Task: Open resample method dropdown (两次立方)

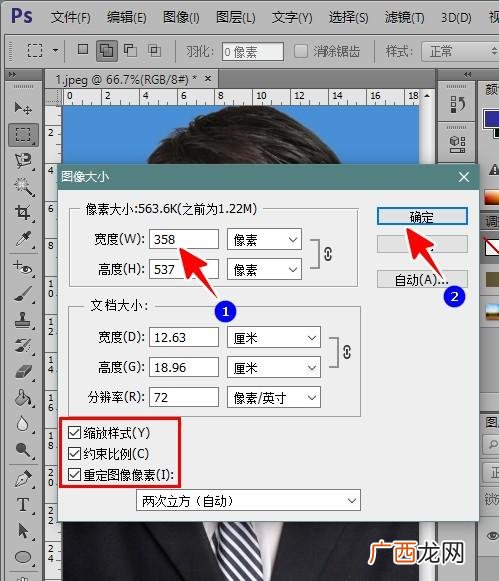Action: 248,501
